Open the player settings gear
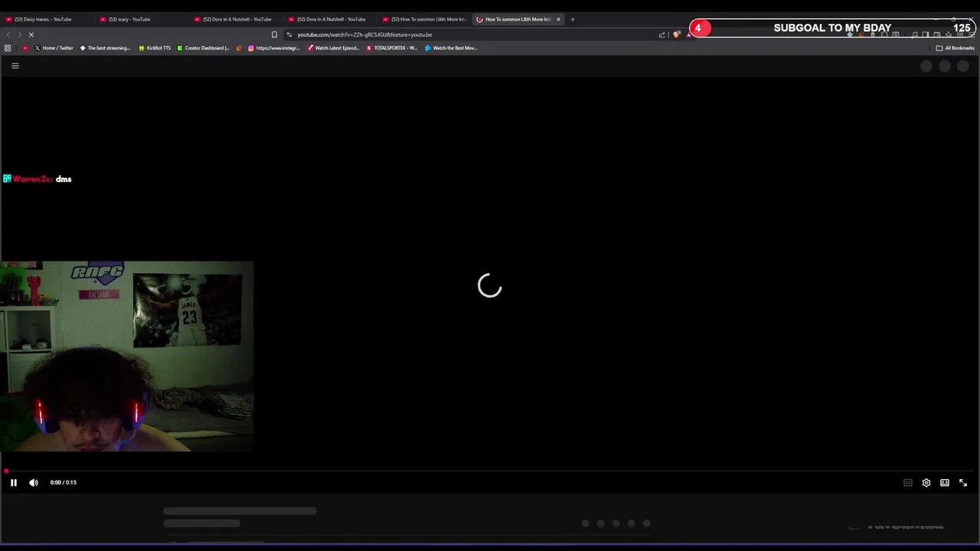 926,483
